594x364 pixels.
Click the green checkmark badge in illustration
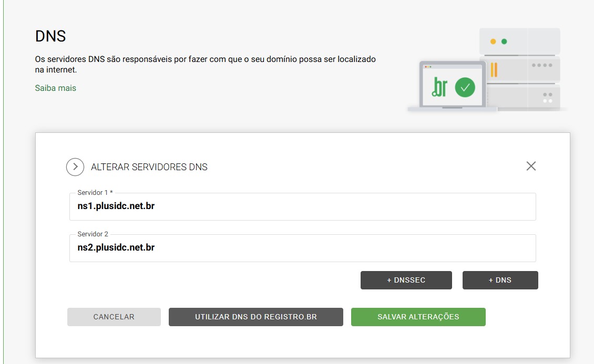point(465,87)
